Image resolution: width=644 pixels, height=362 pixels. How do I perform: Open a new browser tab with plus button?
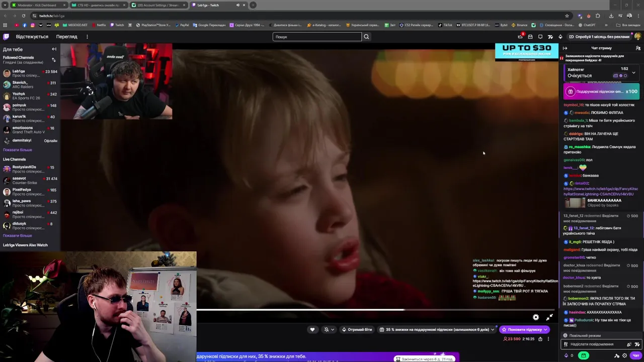253,5
